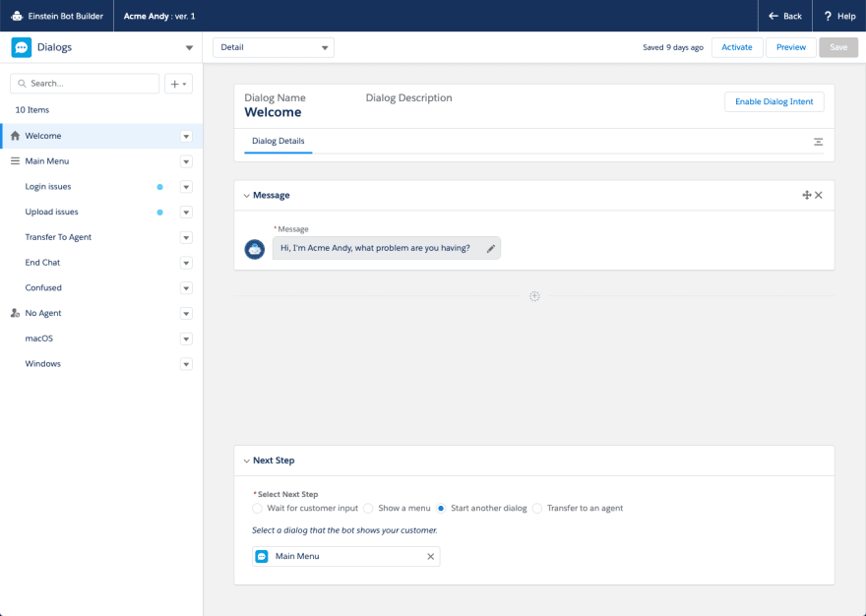Click the Back arrow icon
This screenshot has width=866, height=616.
773,16
